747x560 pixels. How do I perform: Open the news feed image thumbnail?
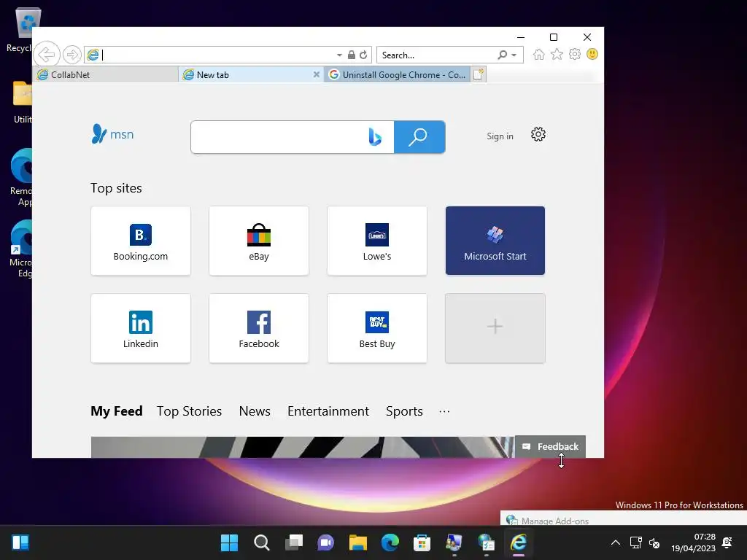point(303,447)
